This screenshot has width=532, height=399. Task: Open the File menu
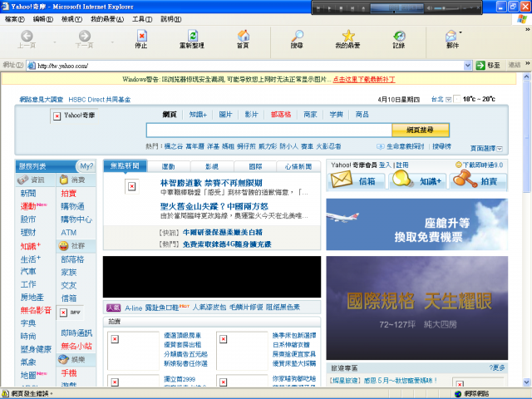[15, 19]
